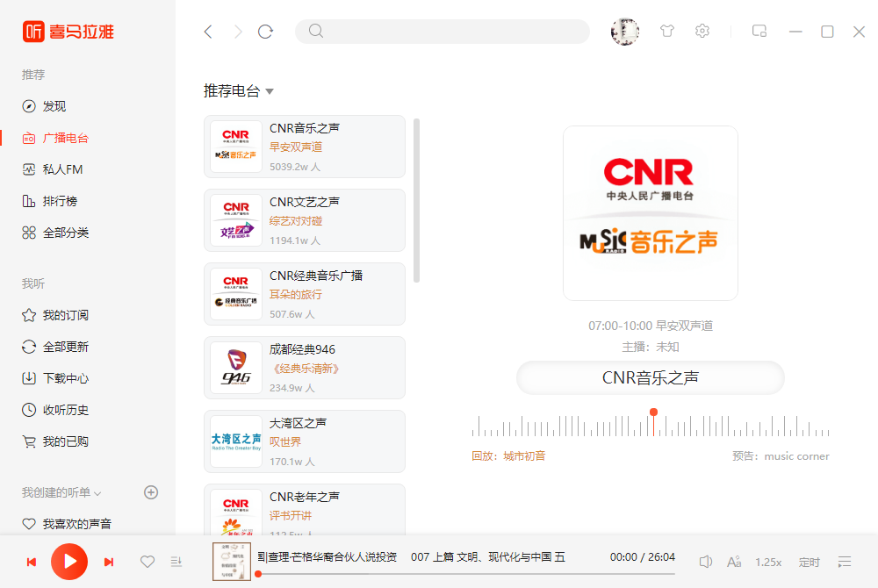Open the user avatar profile
Image resolution: width=878 pixels, height=588 pixels.
pos(625,32)
